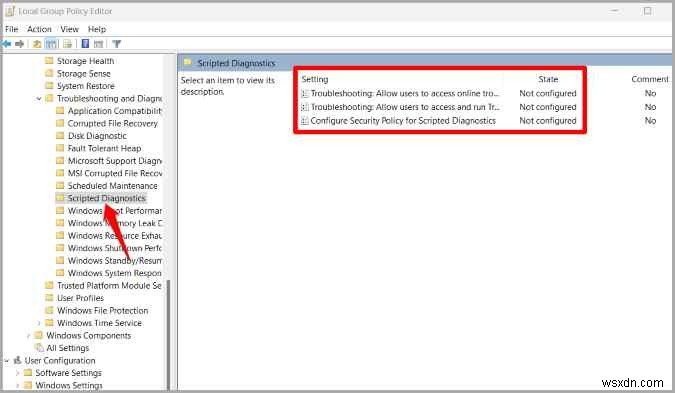Open the Help menu
Screen dimensions: 675x393
click(97, 29)
